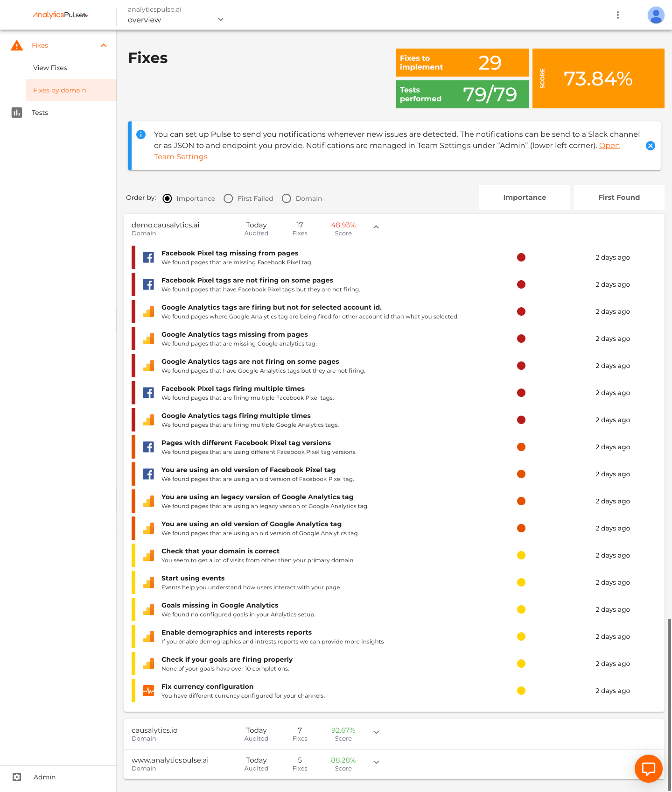Viewport: 672px width, 792px height.
Task: Click Google Analytics icon for tags firing multiple times
Action: click(x=148, y=420)
